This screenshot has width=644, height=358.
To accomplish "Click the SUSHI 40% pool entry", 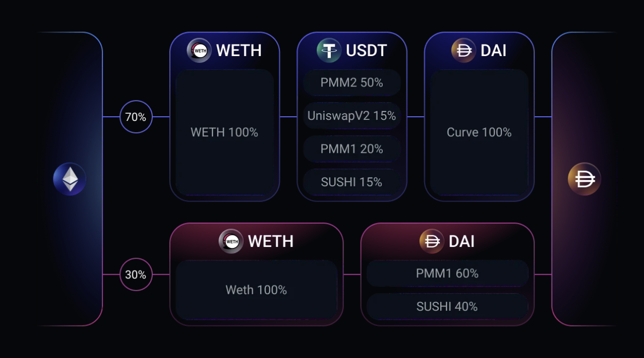I will tap(448, 307).
